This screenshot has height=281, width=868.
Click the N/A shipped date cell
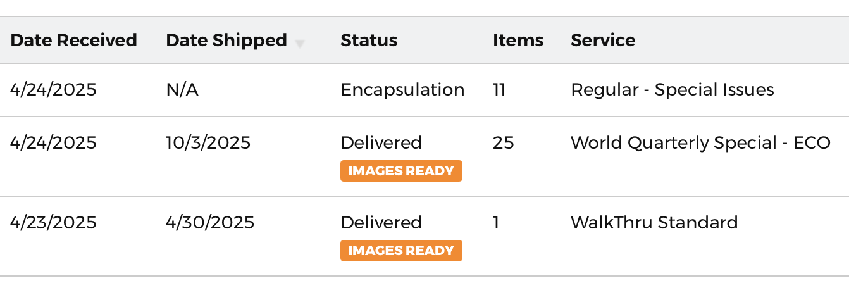point(182,90)
